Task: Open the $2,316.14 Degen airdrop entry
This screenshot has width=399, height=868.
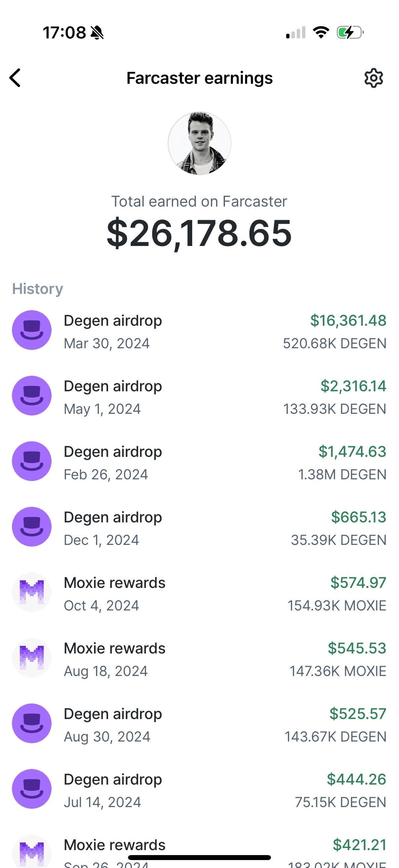Action: click(199, 397)
